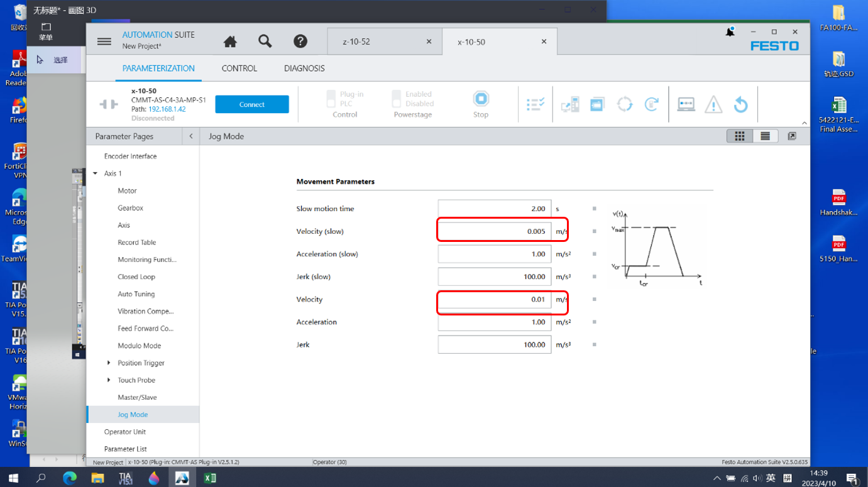Viewport: 868px width, 487px height.
Task: Switch to list view layout icon
Action: coord(765,136)
